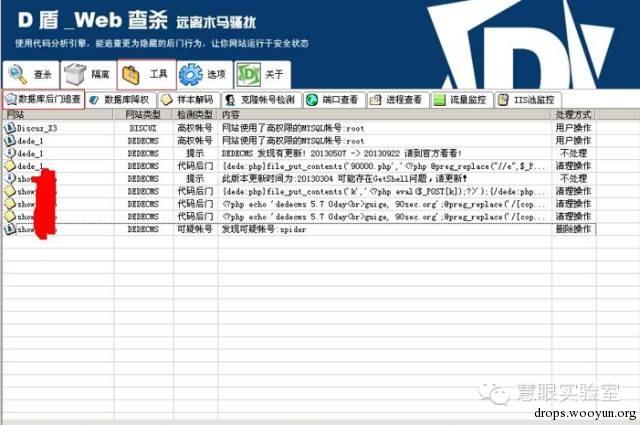The width and height of the screenshot is (640, 425).
Task: Select the 工具 briefcase icon
Action: pos(131,75)
